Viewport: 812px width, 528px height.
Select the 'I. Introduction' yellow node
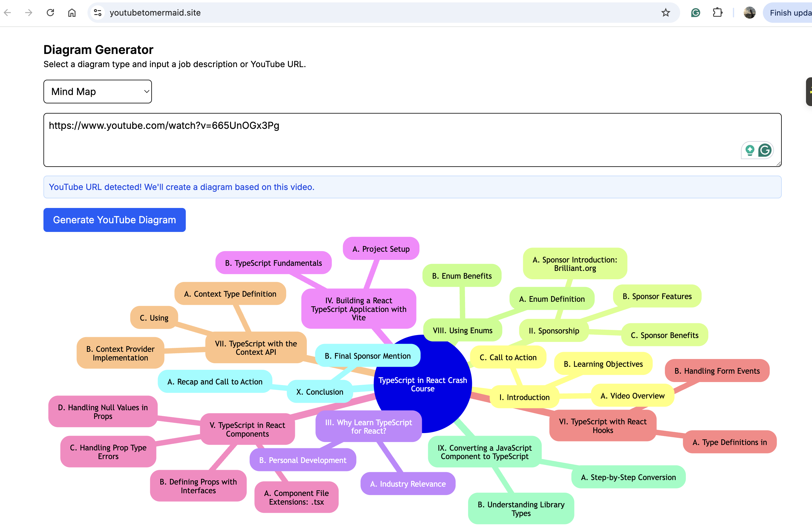[524, 397]
